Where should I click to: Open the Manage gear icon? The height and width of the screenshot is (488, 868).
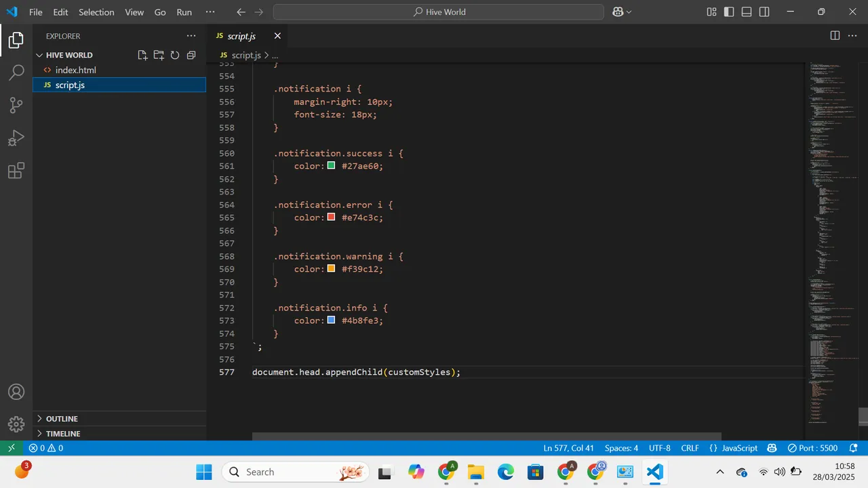click(16, 424)
